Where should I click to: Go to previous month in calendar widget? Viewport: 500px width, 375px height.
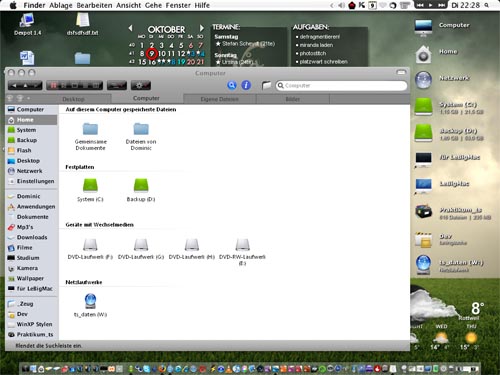131,28
